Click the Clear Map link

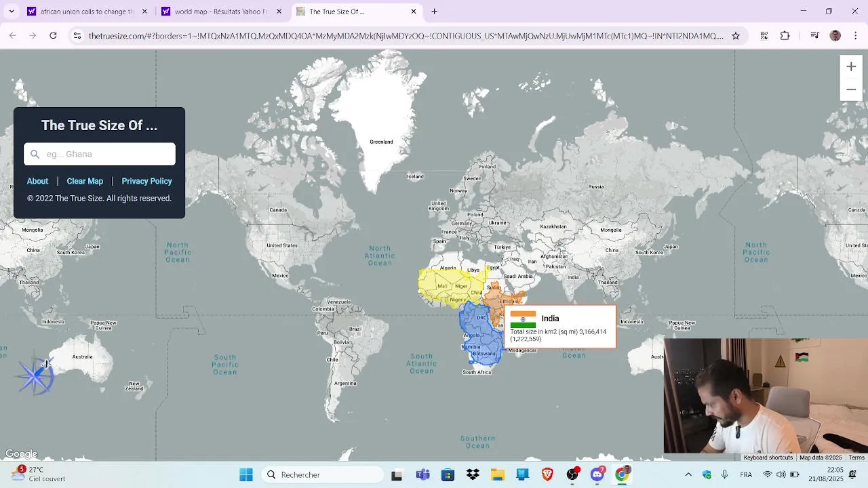85,181
